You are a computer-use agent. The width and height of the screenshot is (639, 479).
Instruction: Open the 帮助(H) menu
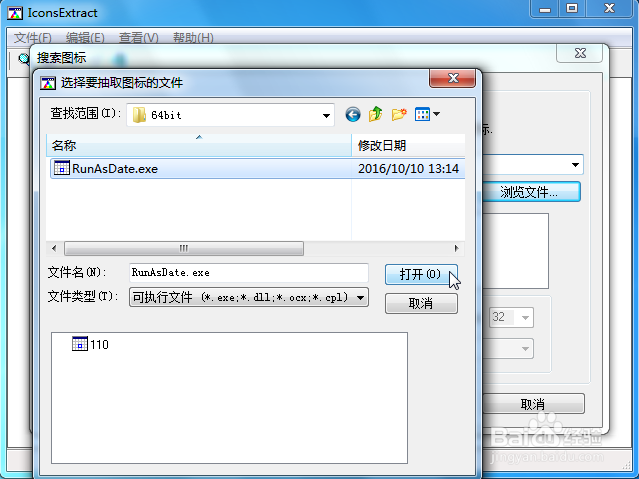click(x=193, y=38)
